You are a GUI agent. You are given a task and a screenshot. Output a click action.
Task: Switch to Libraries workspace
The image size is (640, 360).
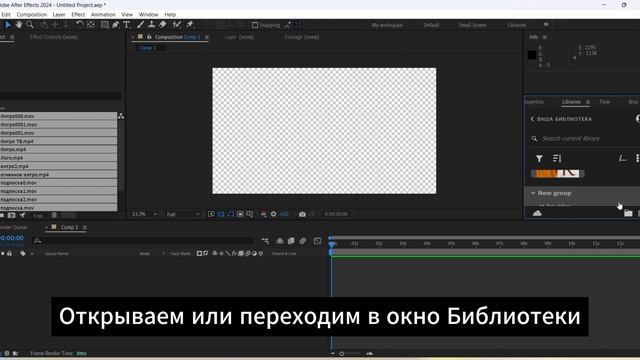(517, 25)
